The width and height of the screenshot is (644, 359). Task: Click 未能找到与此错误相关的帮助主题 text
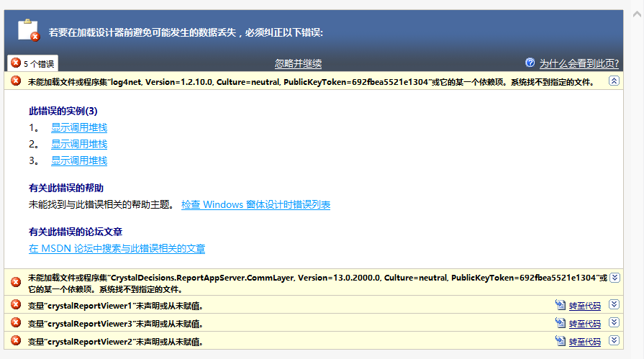(x=102, y=204)
